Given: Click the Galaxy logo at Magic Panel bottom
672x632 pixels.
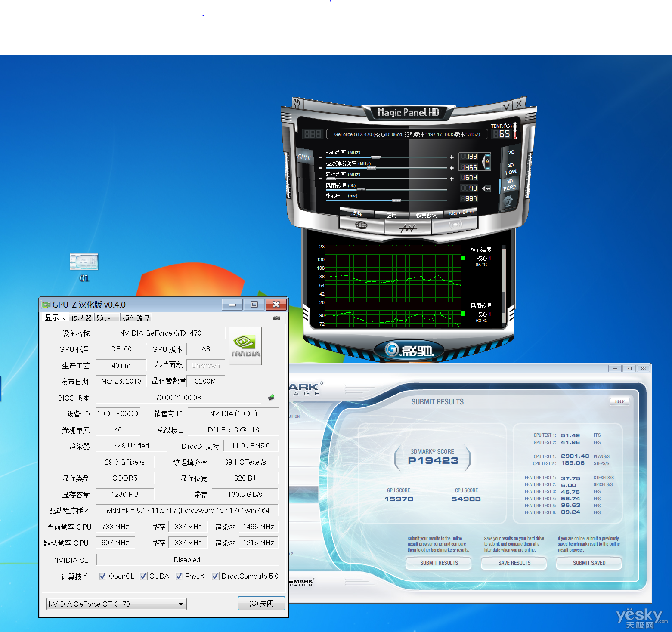Looking at the screenshot, I should pyautogui.click(x=409, y=350).
